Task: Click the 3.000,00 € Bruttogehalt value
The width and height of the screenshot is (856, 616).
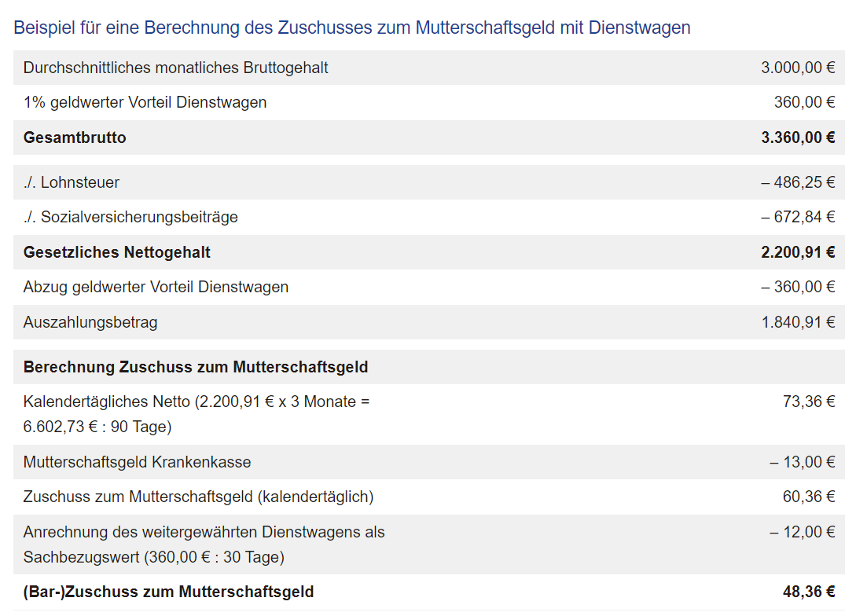Action: (x=797, y=68)
